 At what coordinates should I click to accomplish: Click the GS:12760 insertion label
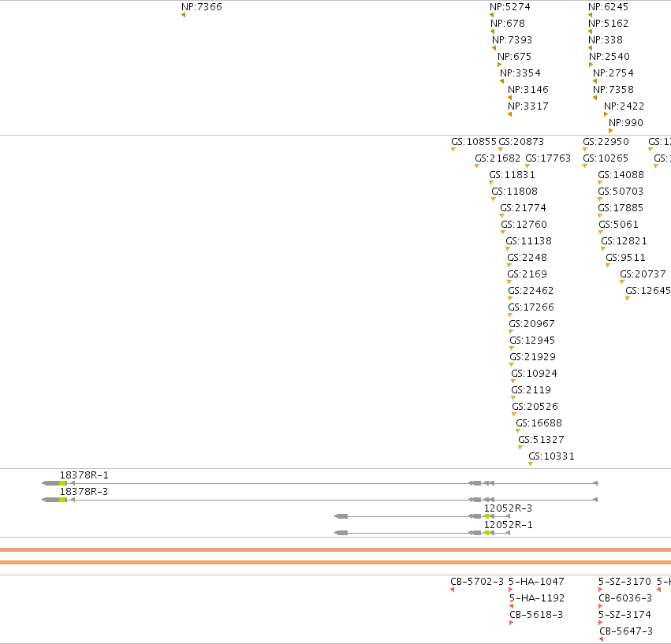point(524,225)
